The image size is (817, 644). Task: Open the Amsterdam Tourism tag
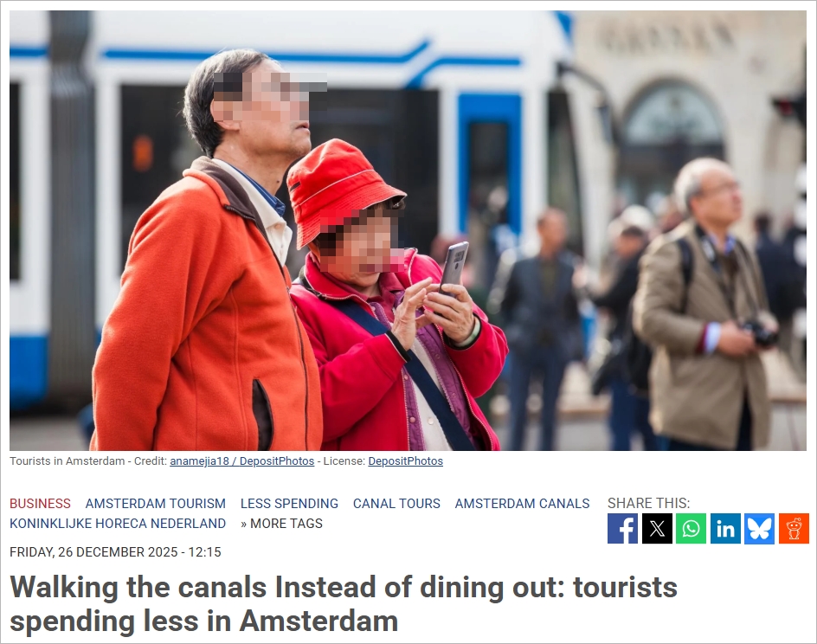click(155, 503)
